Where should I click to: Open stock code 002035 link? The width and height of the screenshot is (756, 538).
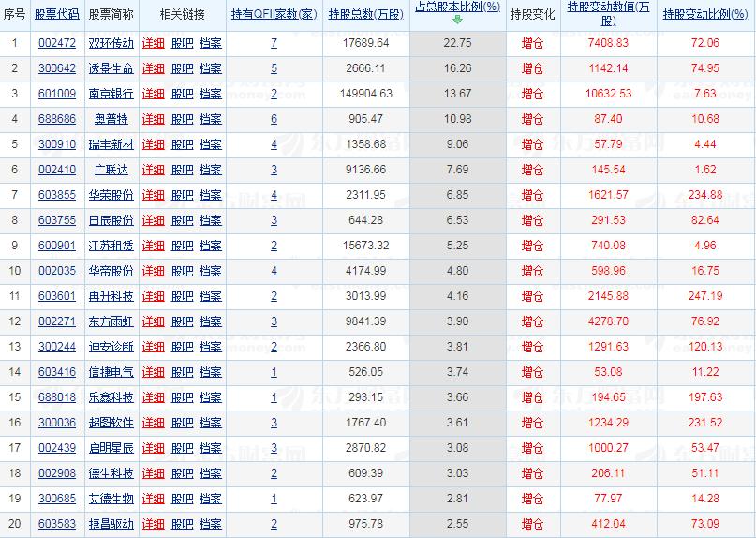(x=57, y=271)
